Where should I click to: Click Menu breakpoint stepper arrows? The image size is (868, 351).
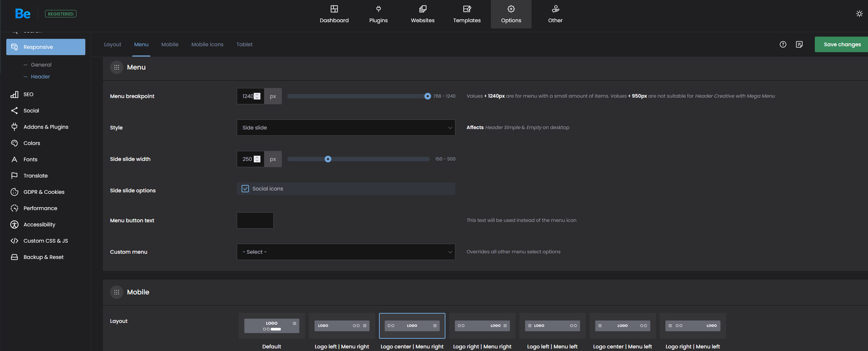pyautogui.click(x=257, y=96)
